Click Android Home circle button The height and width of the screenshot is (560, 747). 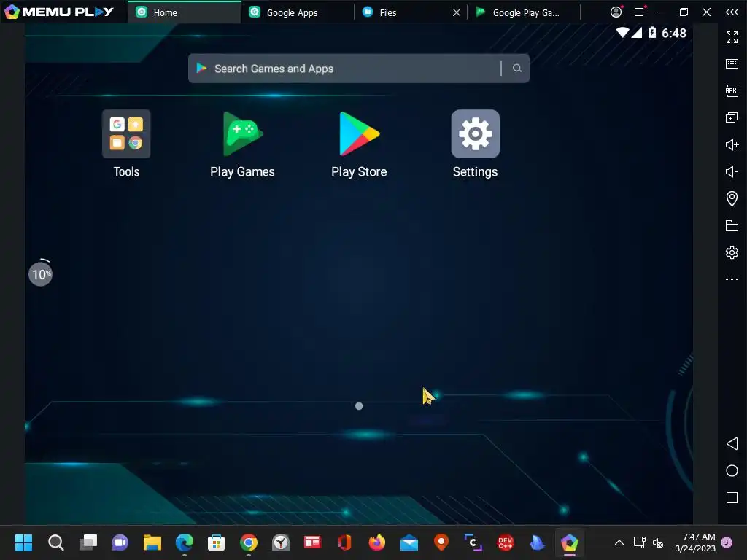pos(732,471)
